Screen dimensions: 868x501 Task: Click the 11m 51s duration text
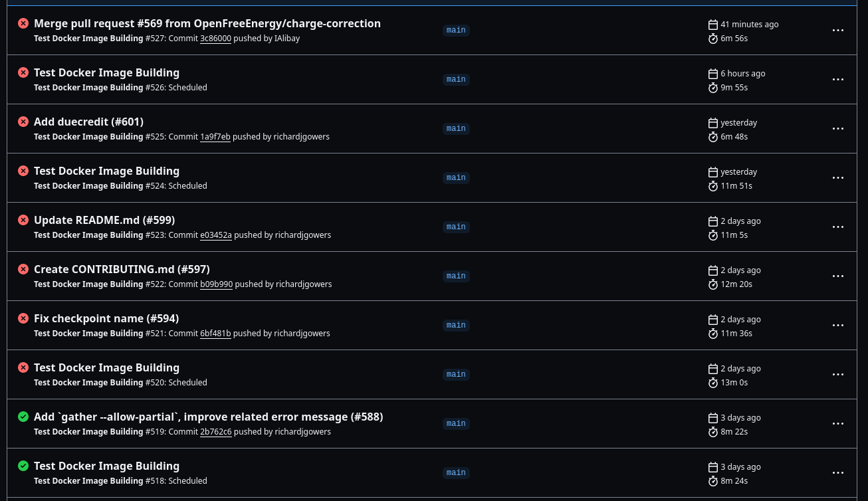point(736,186)
